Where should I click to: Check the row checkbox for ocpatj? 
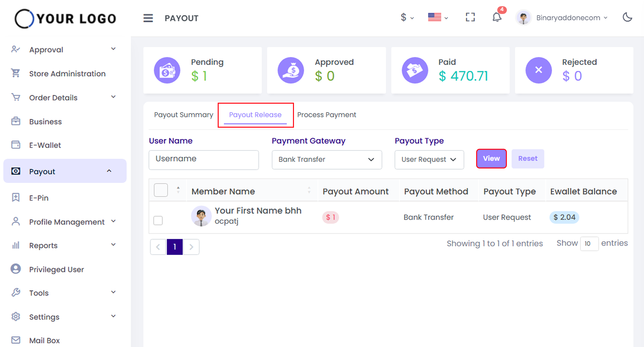pyautogui.click(x=158, y=220)
